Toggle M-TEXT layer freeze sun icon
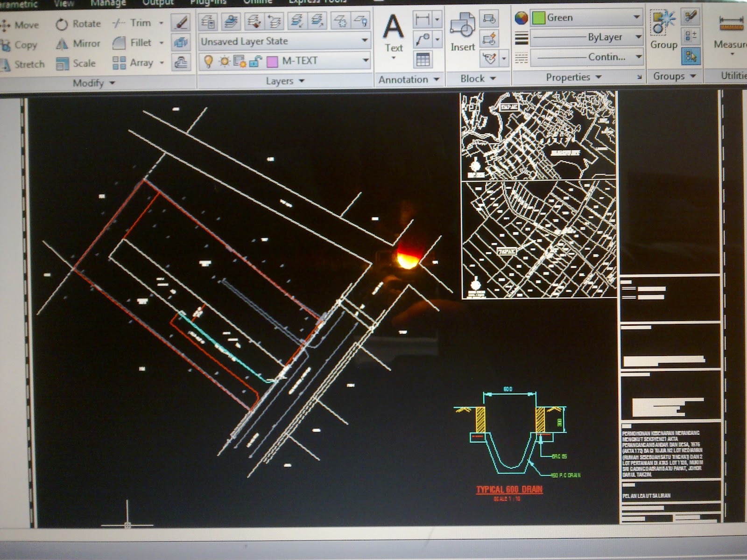 coord(225,61)
